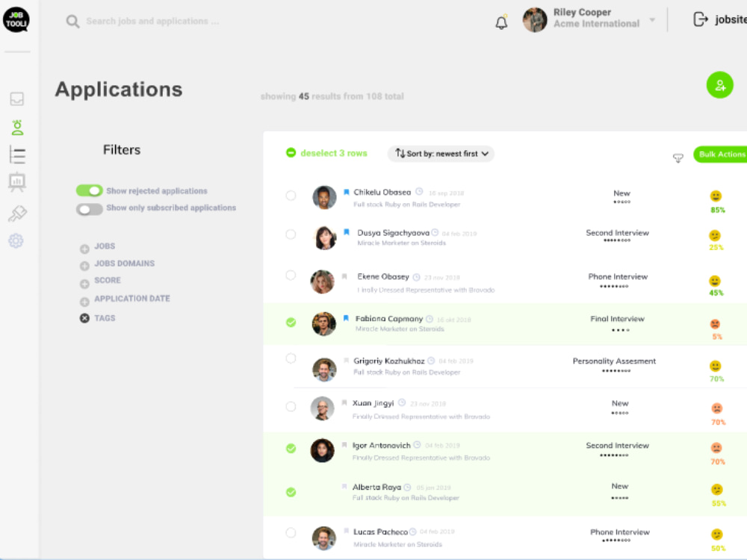The image size is (747, 560).
Task: Toggle bookmark flag for Ekene Obasey
Action: [x=344, y=276]
